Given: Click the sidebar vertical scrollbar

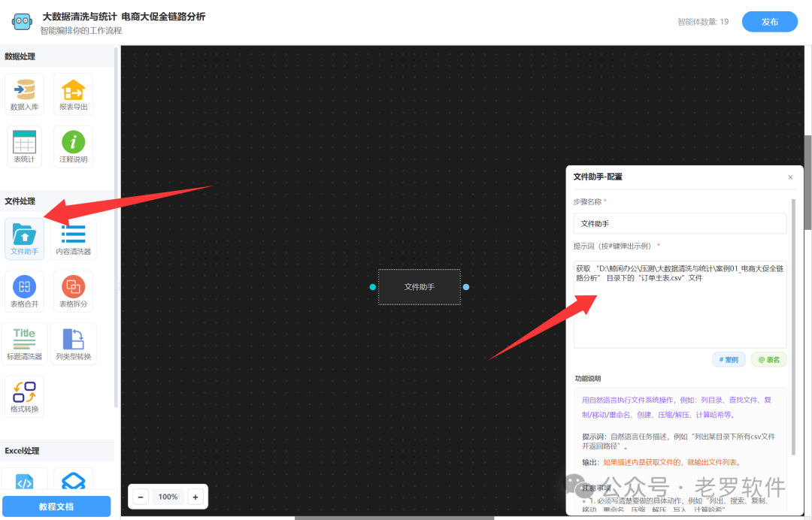Looking at the screenshot, I should (116, 228).
